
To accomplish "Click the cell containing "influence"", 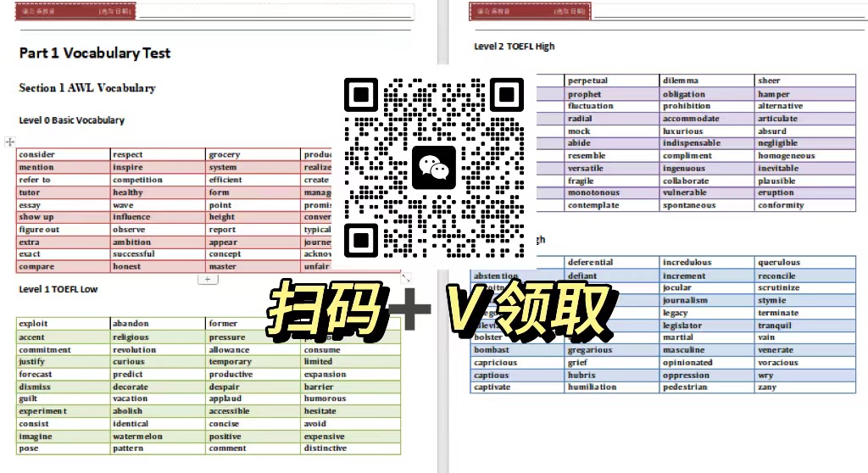I will point(158,216).
